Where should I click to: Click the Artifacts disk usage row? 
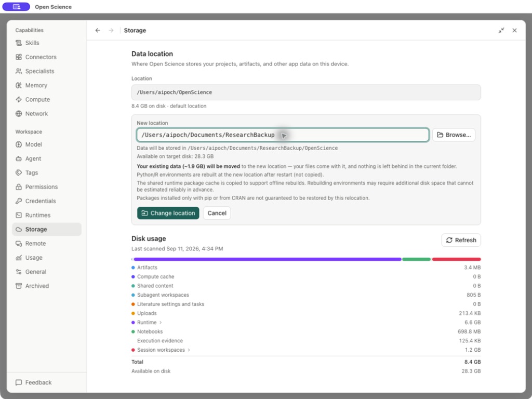pyautogui.click(x=306, y=268)
